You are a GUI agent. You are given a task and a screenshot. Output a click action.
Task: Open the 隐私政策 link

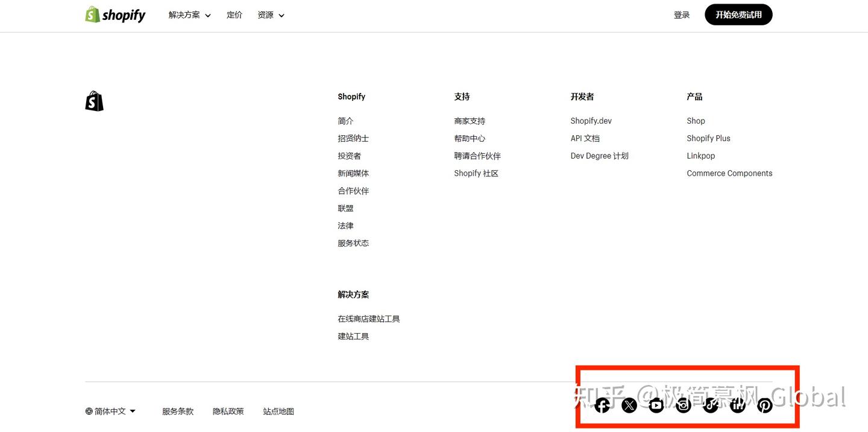pos(228,411)
